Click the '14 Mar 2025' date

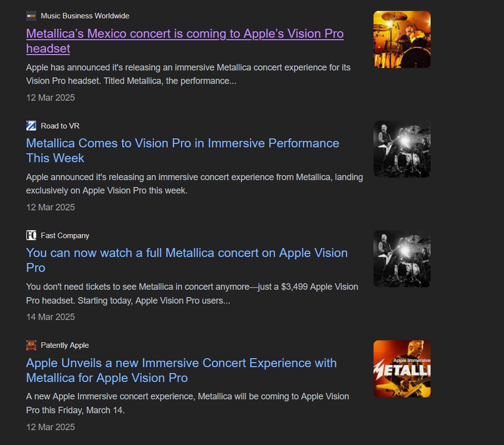[x=51, y=317]
